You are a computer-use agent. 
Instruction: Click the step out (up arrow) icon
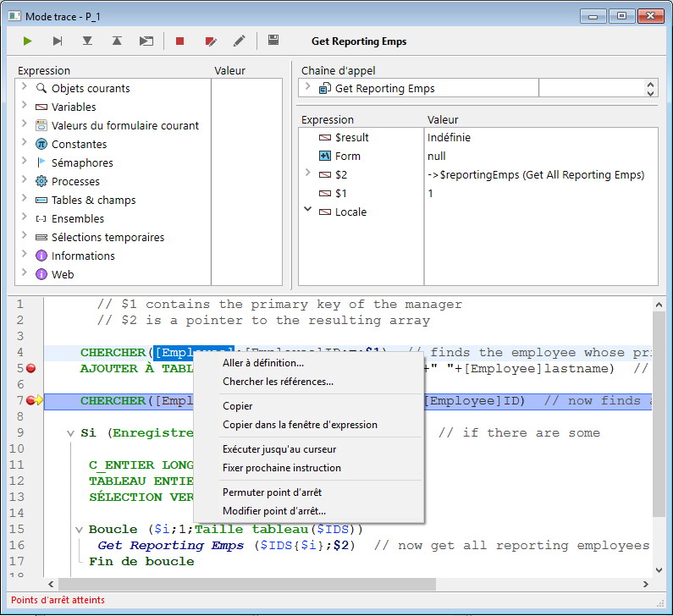pyautogui.click(x=117, y=41)
